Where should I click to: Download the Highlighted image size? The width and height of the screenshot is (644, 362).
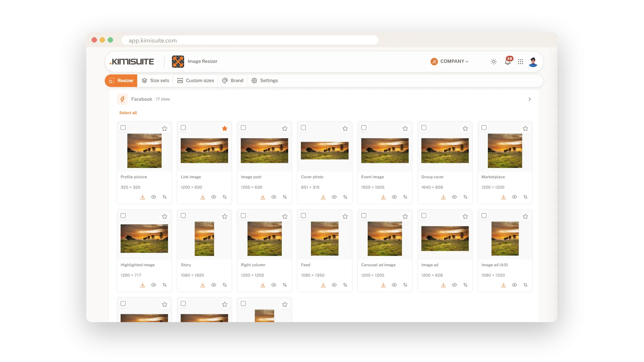[143, 285]
